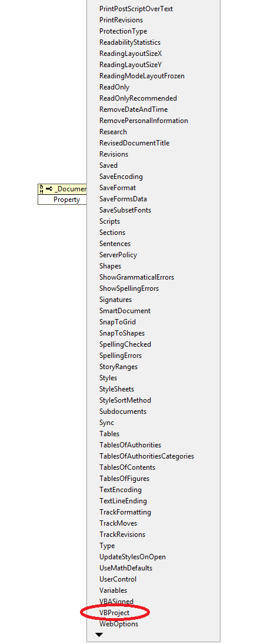Pick the Saved property entry

coord(108,165)
